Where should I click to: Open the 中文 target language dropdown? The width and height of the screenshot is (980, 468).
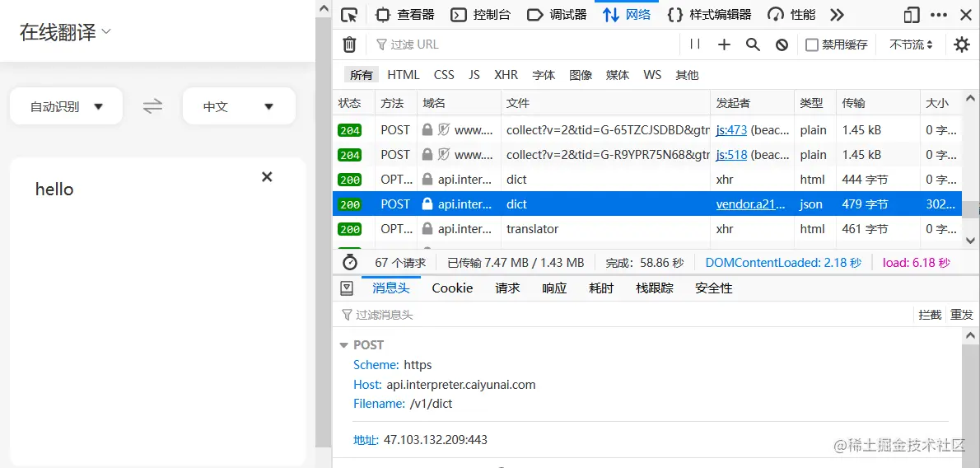point(239,106)
